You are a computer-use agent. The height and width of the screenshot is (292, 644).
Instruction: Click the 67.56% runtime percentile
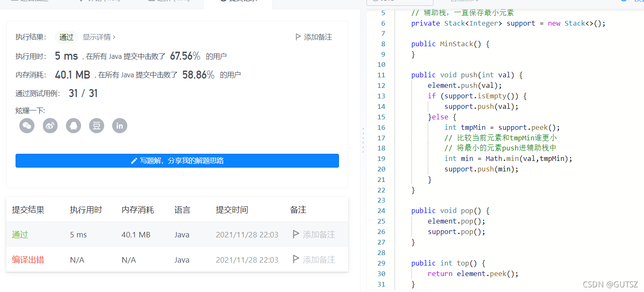pyautogui.click(x=185, y=56)
